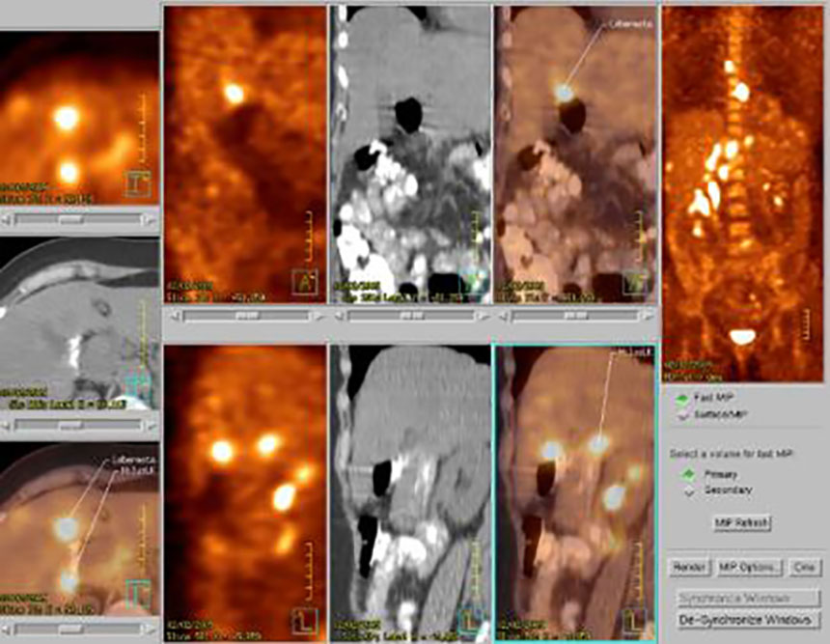Screen dimensions: 830x644
Task: Click the Lebermeta annotation label in axial fused view
Action: tap(133, 460)
